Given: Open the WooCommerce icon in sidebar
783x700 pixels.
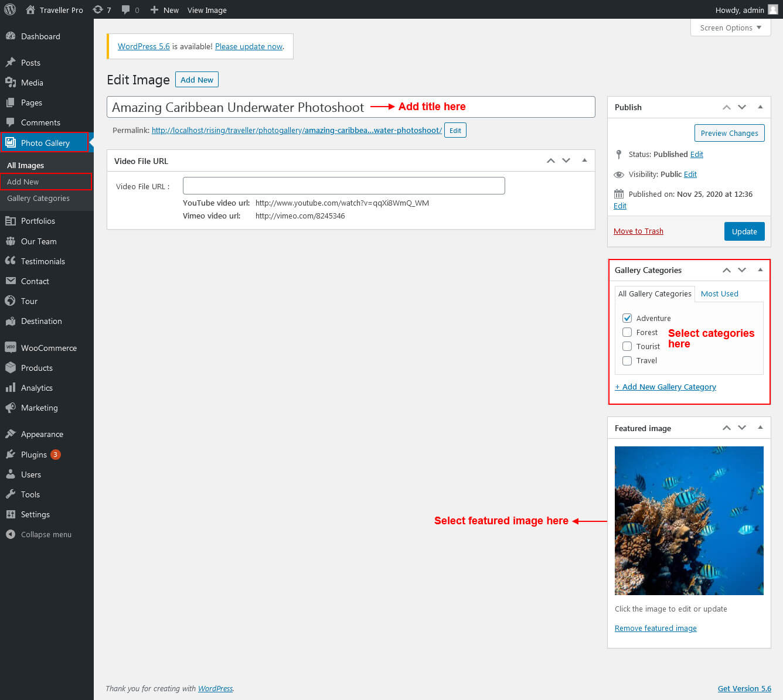Looking at the screenshot, I should click(11, 347).
